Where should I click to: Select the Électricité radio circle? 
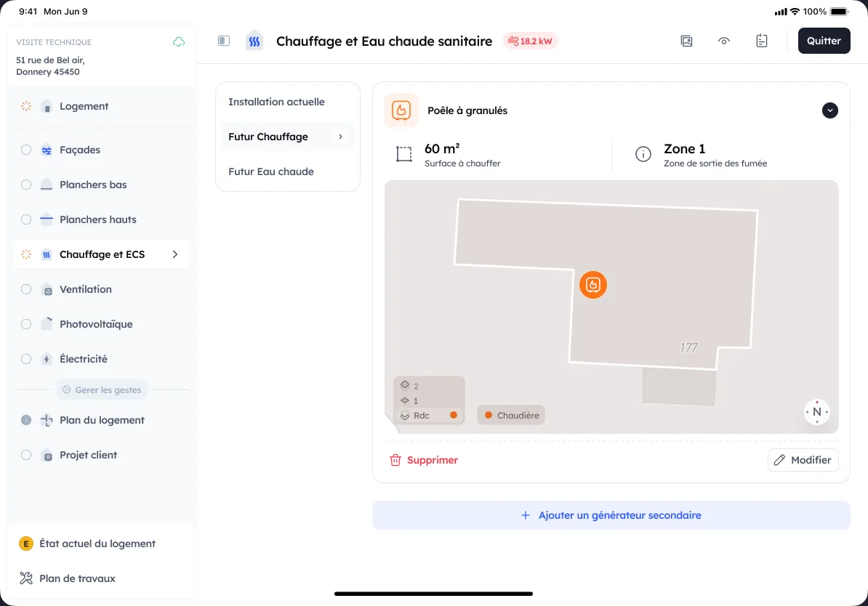(26, 359)
